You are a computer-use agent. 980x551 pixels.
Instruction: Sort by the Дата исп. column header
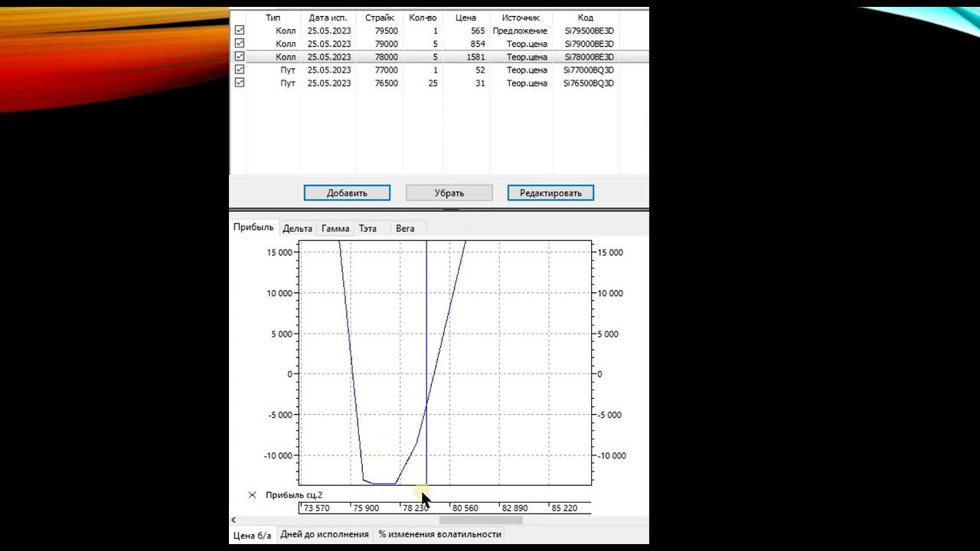point(328,18)
